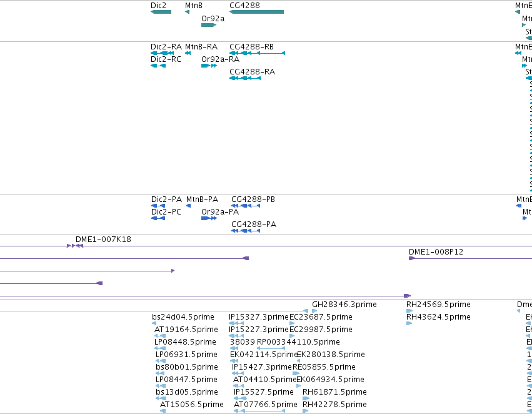Open EST IP15227.3prime
532x414 pixels.
pos(259,330)
